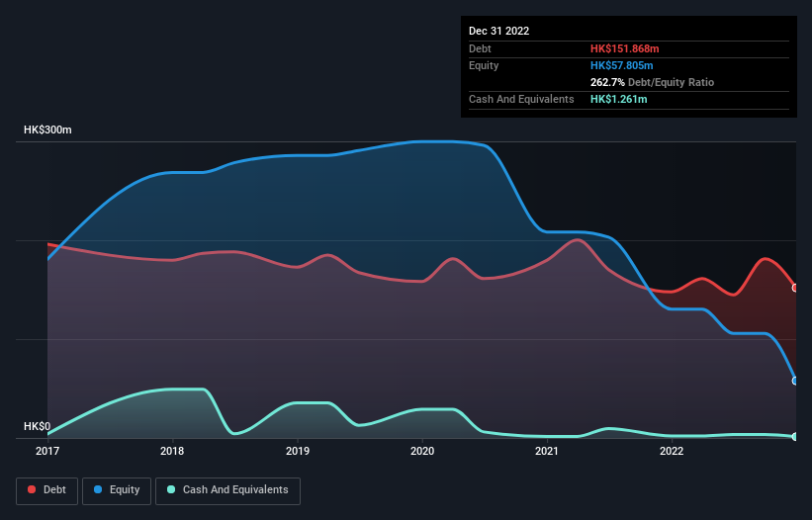Click the 2018 axis label
812x520 pixels.
point(172,451)
